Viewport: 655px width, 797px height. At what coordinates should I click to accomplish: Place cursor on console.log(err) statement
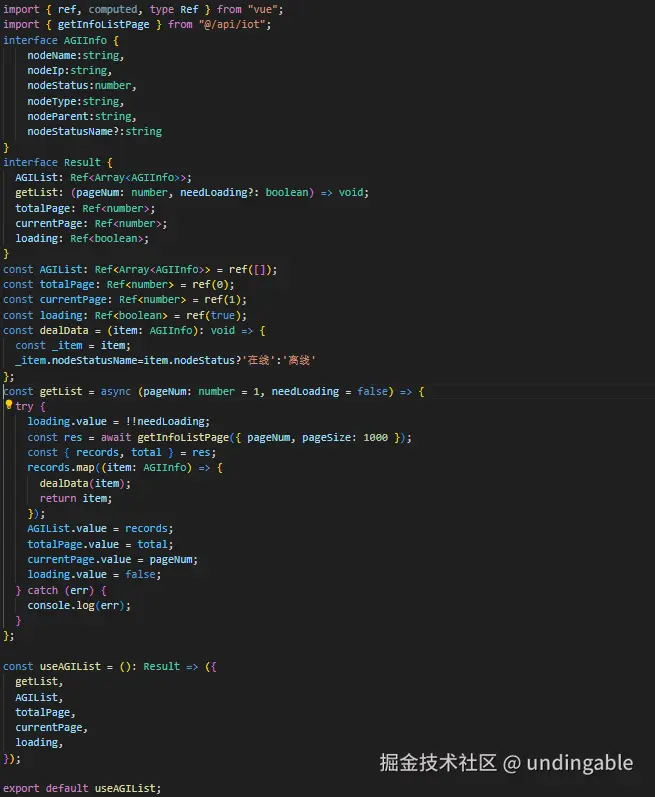click(x=79, y=605)
